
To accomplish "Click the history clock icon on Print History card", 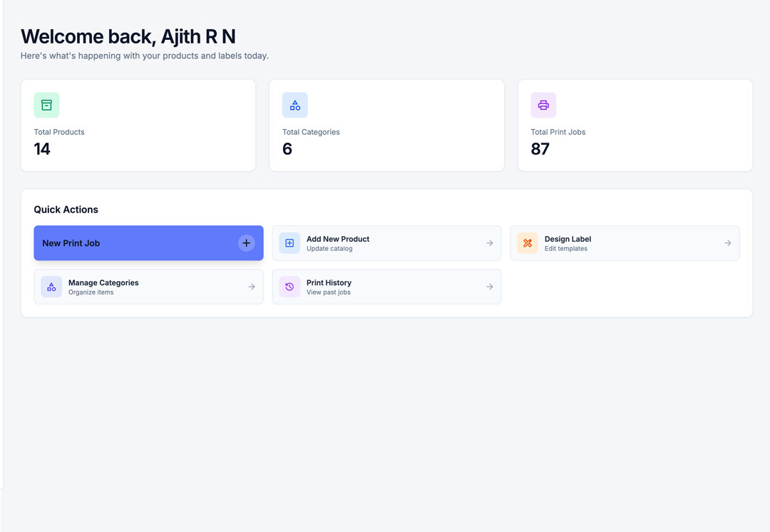I will click(x=289, y=286).
